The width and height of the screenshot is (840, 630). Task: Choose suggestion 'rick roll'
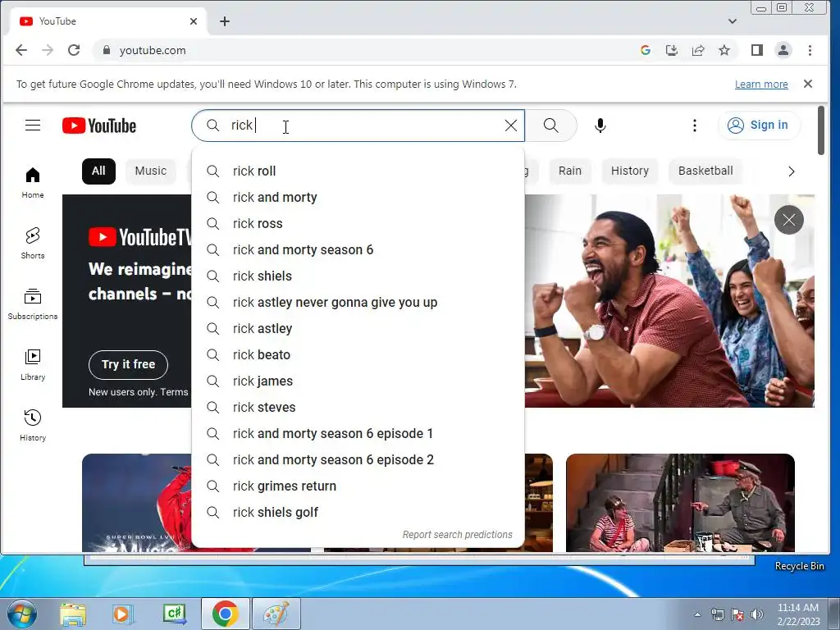(x=358, y=171)
